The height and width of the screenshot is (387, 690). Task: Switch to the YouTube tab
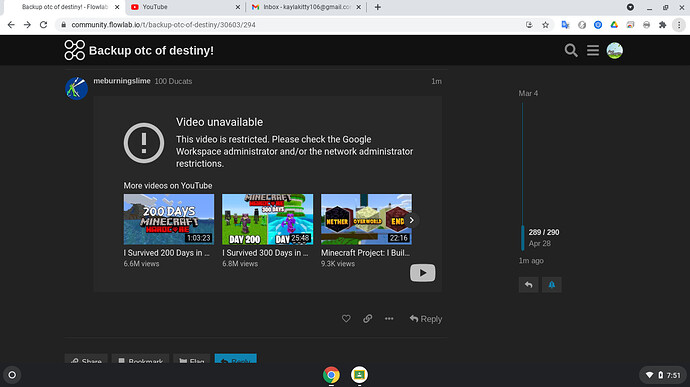coord(185,7)
